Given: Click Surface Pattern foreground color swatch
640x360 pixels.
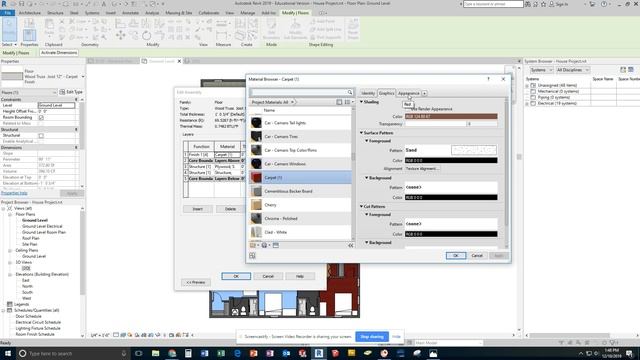Looking at the screenshot, I should tap(451, 160).
